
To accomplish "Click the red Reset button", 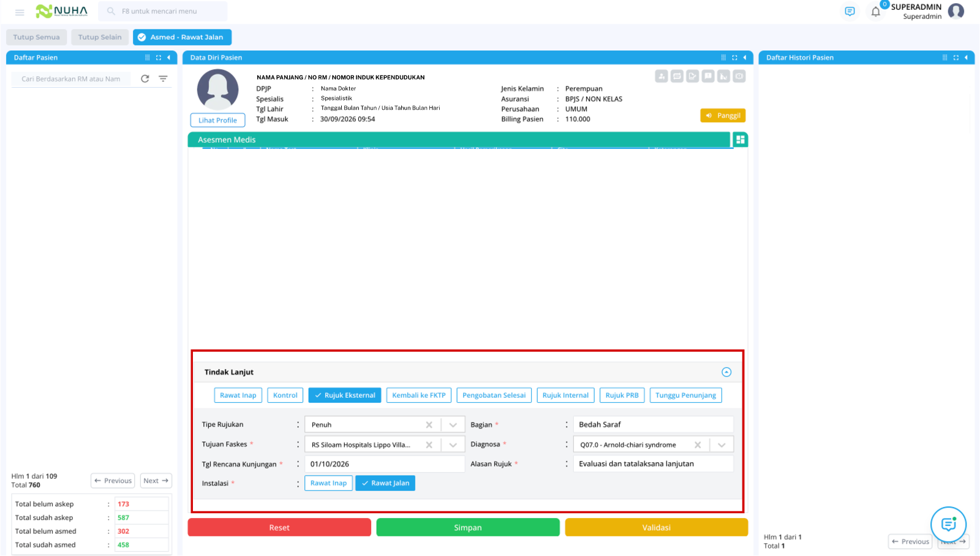I will point(279,528).
